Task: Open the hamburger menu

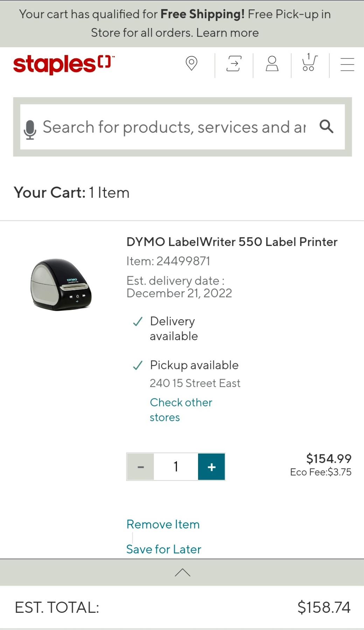Action: coord(347,64)
